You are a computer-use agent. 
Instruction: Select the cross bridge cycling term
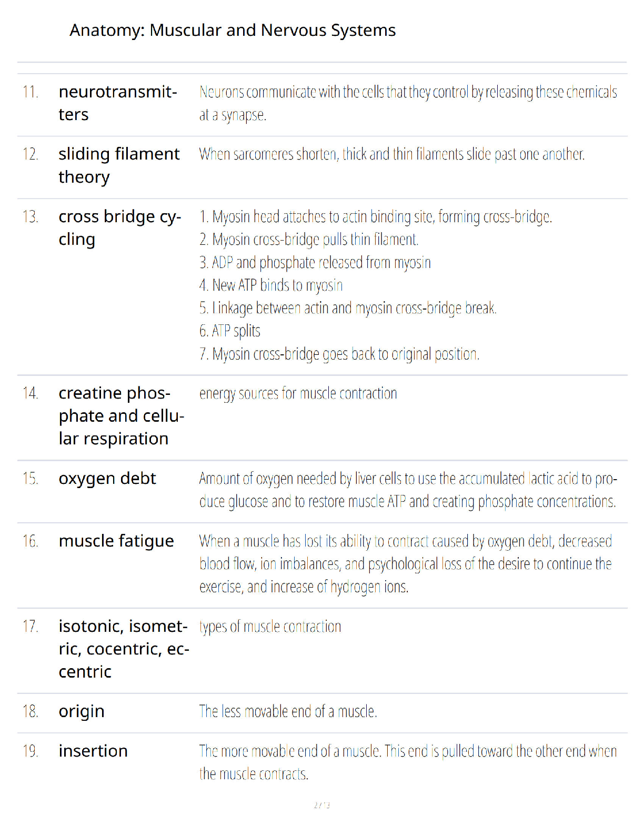[x=120, y=227]
